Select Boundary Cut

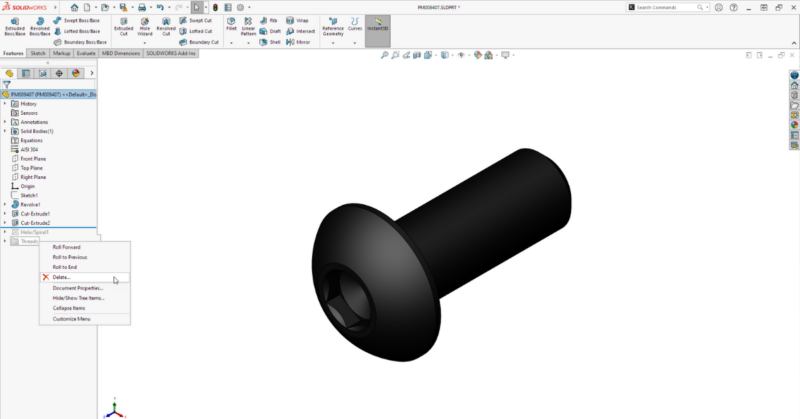[x=199, y=42]
